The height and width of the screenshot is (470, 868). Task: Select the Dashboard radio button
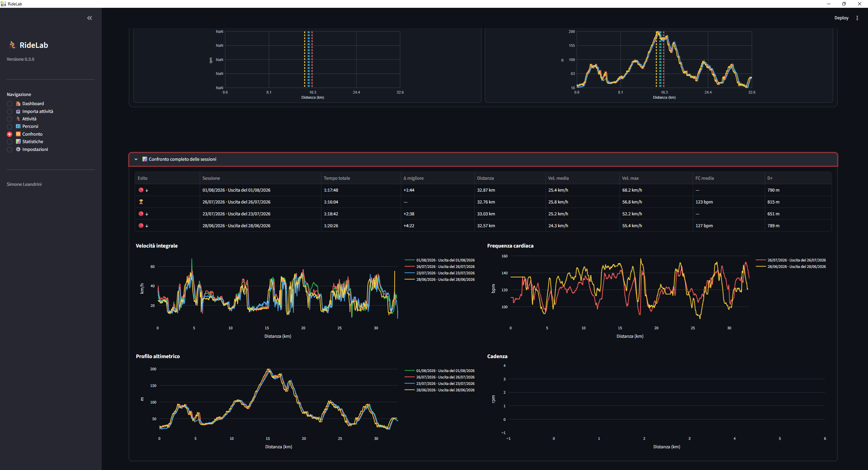(x=9, y=104)
